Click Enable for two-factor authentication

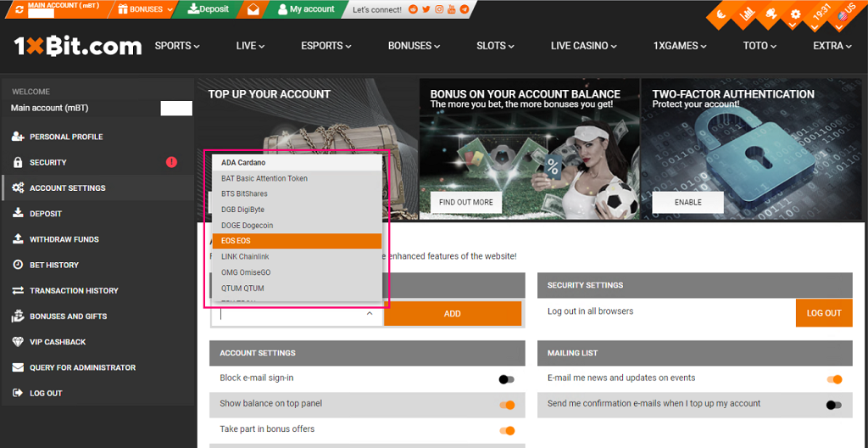pos(687,203)
